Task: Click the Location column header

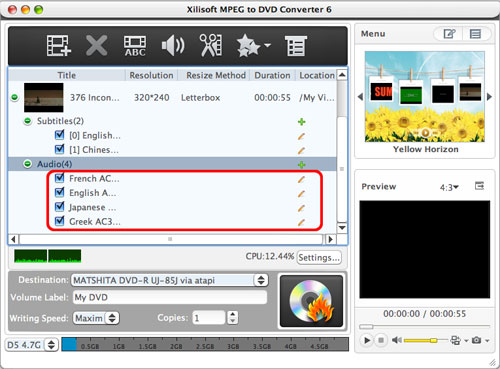Action: 317,75
